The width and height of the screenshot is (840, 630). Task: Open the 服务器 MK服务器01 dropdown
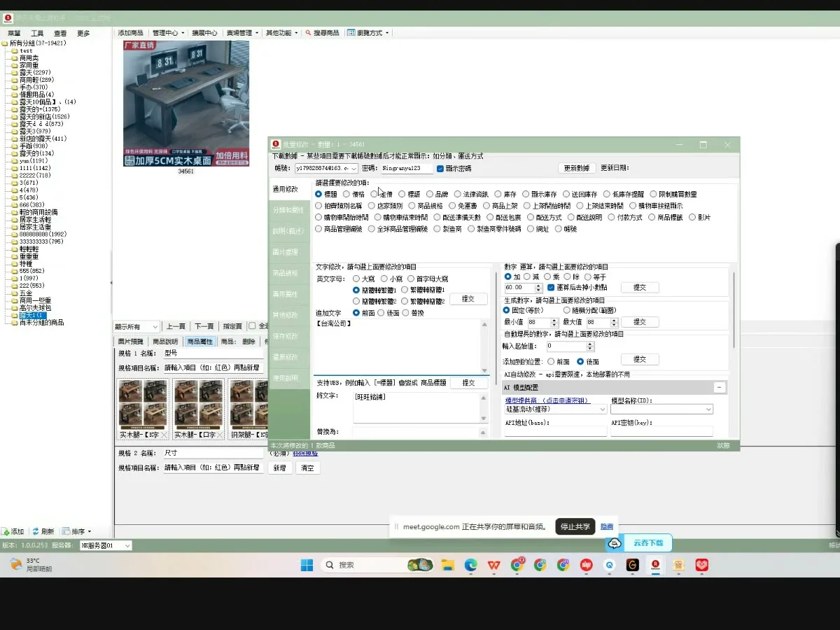click(x=106, y=545)
